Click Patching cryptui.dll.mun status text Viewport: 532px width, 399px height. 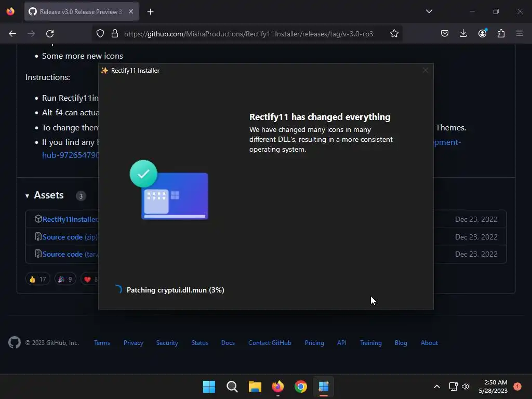click(x=176, y=290)
